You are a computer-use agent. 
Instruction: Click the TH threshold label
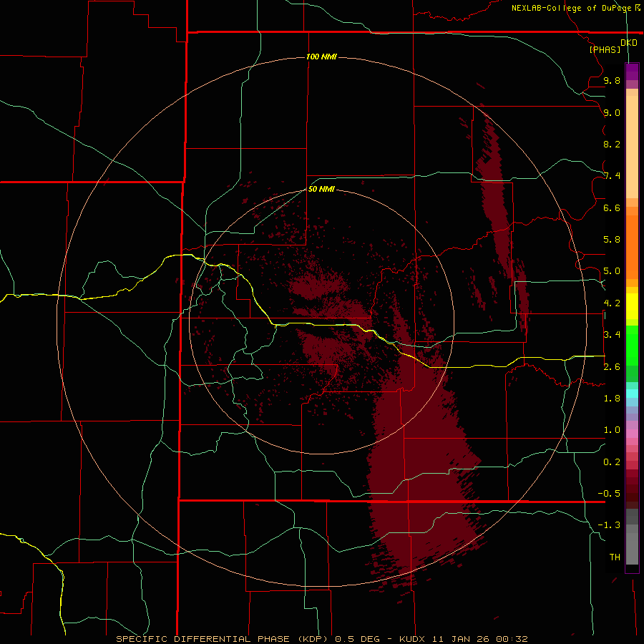pyautogui.click(x=615, y=557)
